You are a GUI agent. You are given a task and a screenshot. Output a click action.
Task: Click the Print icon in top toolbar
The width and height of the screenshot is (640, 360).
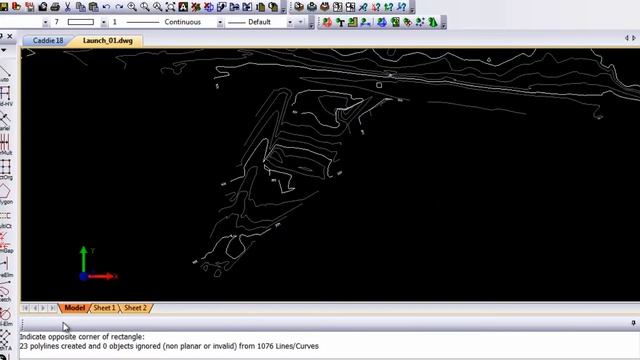click(x=55, y=7)
